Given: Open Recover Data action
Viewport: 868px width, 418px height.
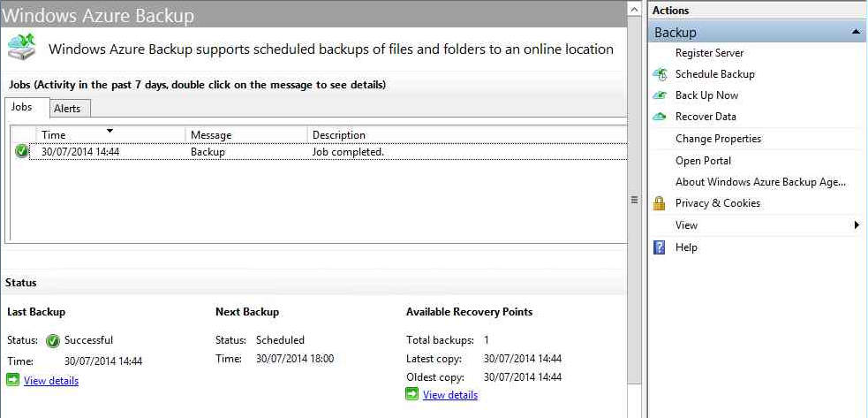Looking at the screenshot, I should 706,117.
